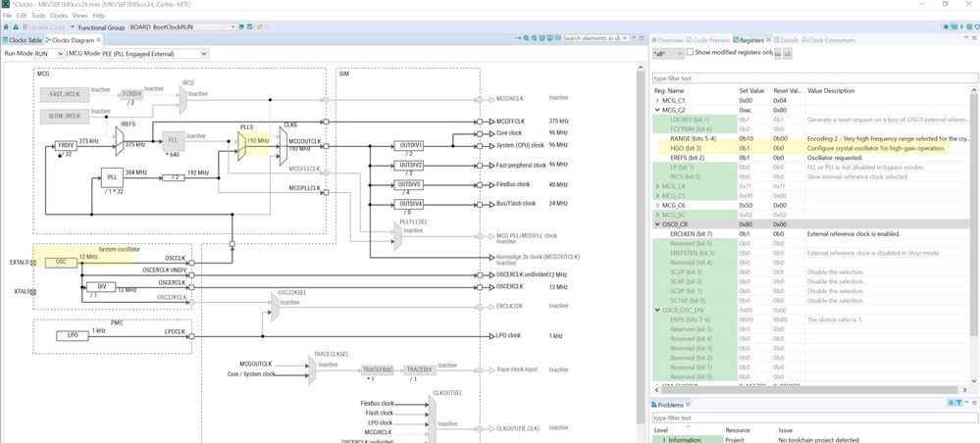Click the PLL block in the diagram
Screen dimensions: 980x443
click(112, 177)
